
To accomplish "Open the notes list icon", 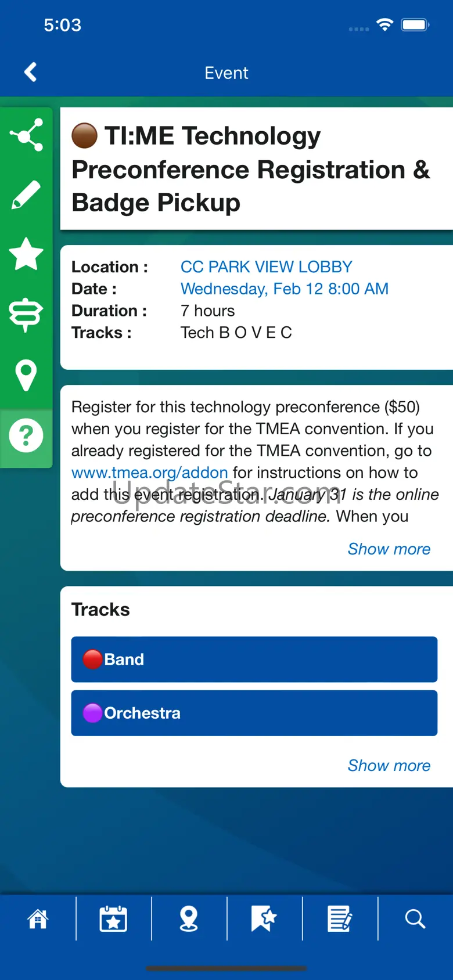I will [x=340, y=919].
